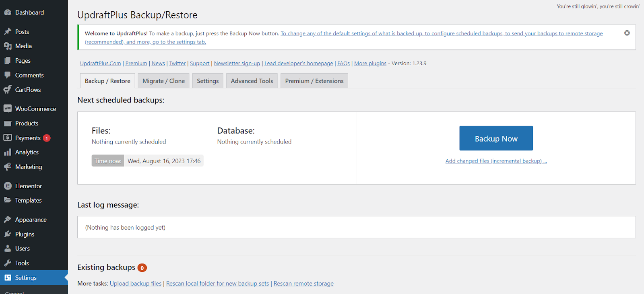644x294 pixels.
Task: Click the Templates folder icon
Action: [8, 200]
